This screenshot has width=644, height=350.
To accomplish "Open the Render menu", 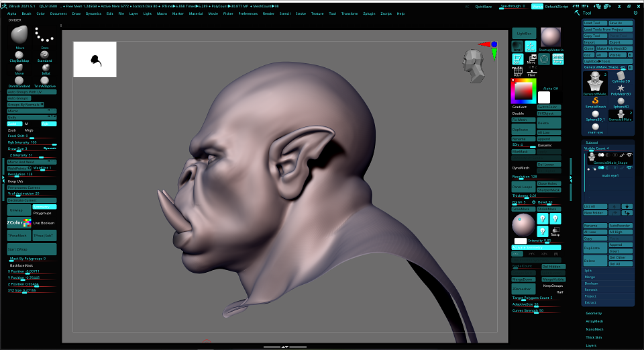I will (x=268, y=13).
